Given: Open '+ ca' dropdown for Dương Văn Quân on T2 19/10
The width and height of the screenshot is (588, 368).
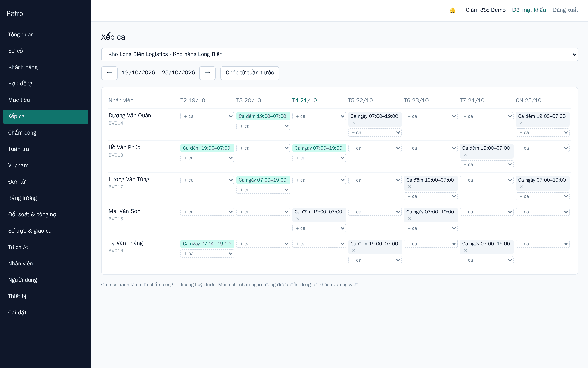Looking at the screenshot, I should click(207, 116).
